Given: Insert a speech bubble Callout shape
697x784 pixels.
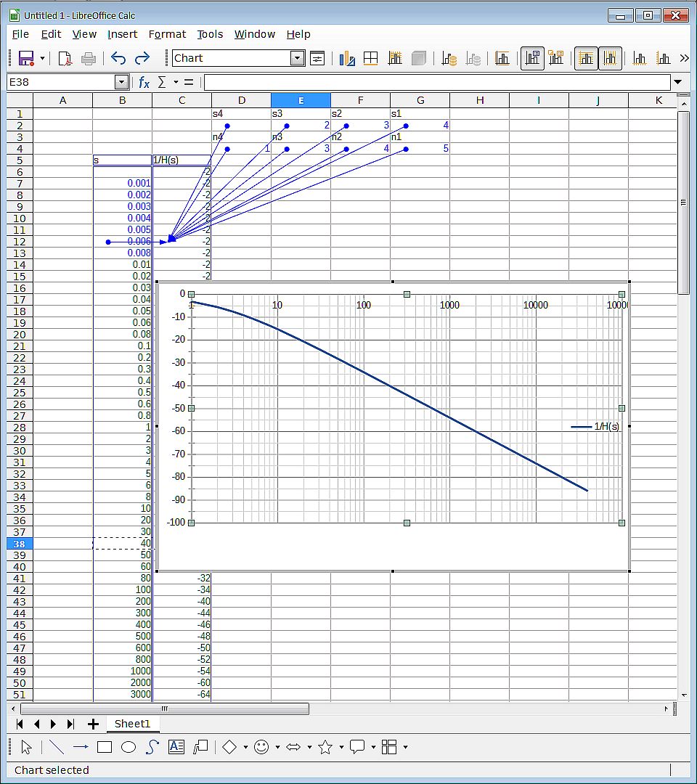Looking at the screenshot, I should click(357, 747).
